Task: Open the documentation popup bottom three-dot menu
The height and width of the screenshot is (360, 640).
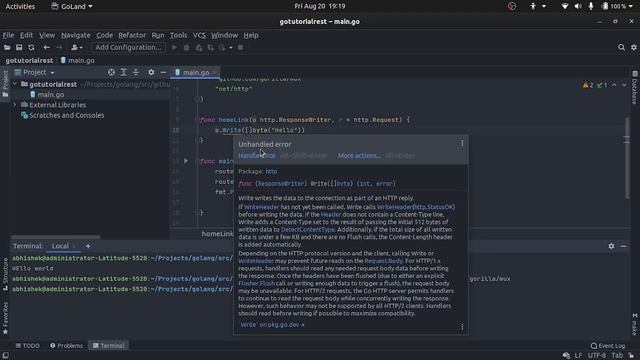Action: [462, 327]
